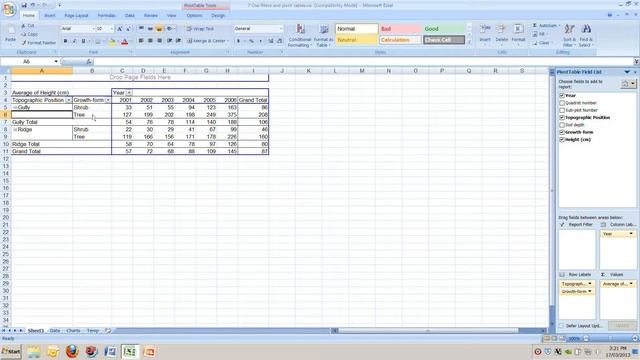Screen dimensions: 640x360
Task: Toggle Bold formatting
Action: click(x=65, y=41)
